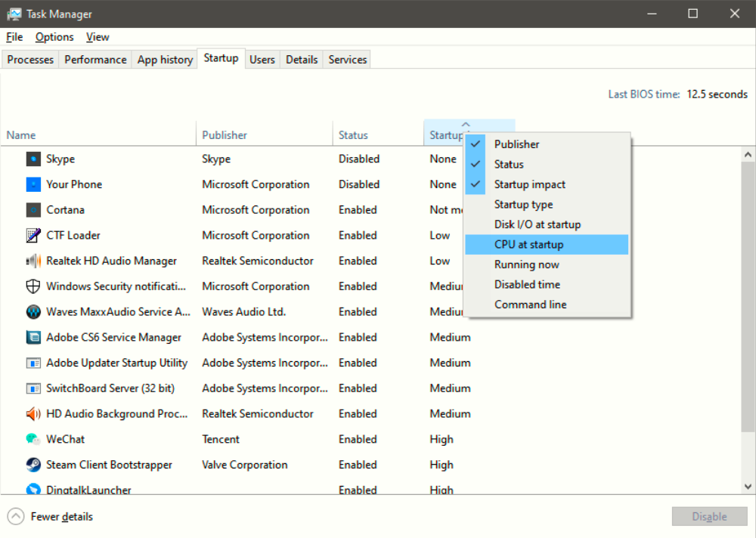Switch to the Users tab
Viewport: 756px width, 538px height.
click(262, 60)
